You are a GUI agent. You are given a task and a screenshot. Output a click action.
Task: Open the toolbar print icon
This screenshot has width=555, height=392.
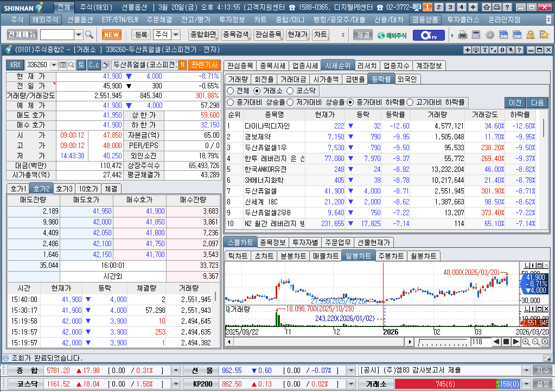click(462, 35)
